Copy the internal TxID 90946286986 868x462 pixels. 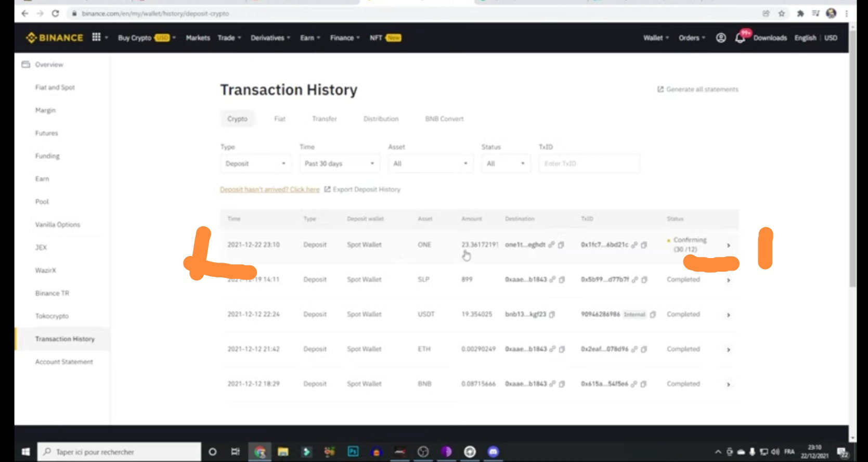click(x=653, y=315)
